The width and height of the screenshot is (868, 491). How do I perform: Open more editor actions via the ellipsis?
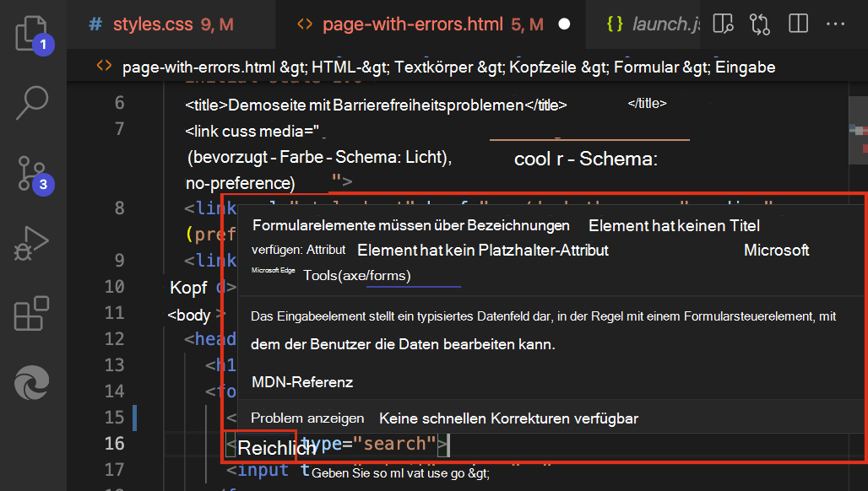tap(835, 24)
